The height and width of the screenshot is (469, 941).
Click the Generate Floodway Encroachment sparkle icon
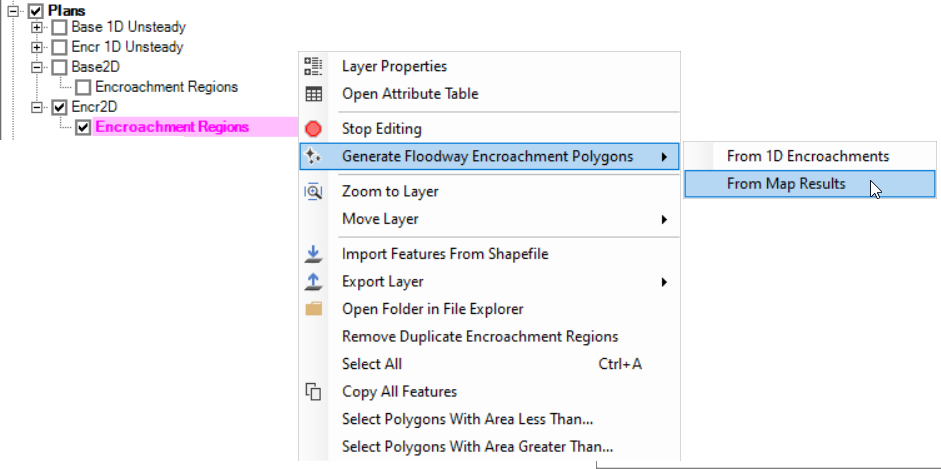click(313, 157)
